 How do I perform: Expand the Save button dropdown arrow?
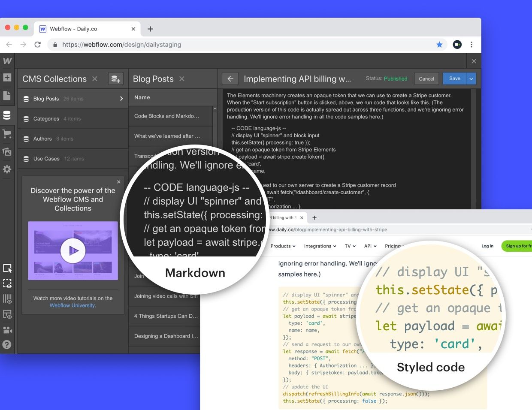[471, 79]
